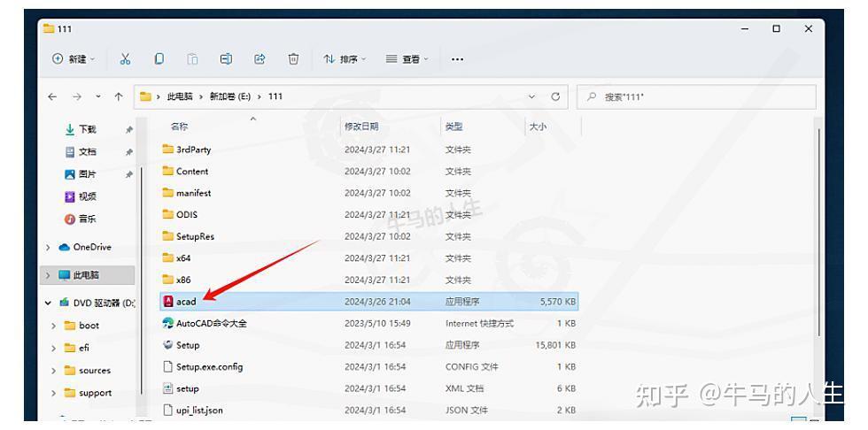Image resolution: width=868 pixels, height=430 pixels.
Task: Click the XML 文档 type cell
Action: click(464, 388)
